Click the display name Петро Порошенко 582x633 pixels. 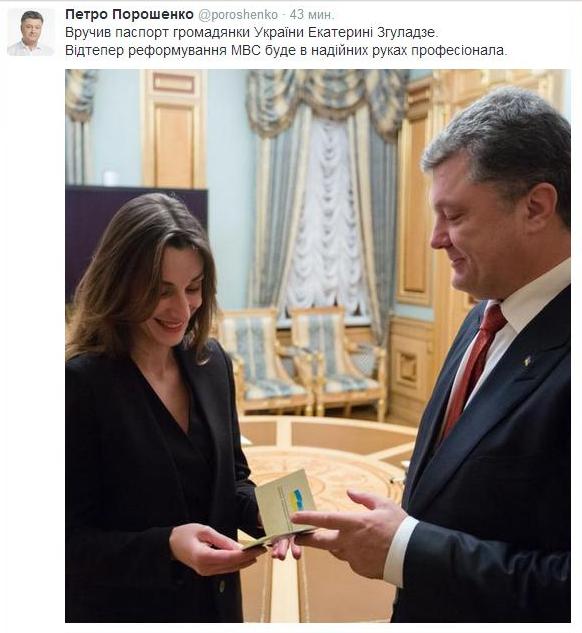(x=129, y=15)
